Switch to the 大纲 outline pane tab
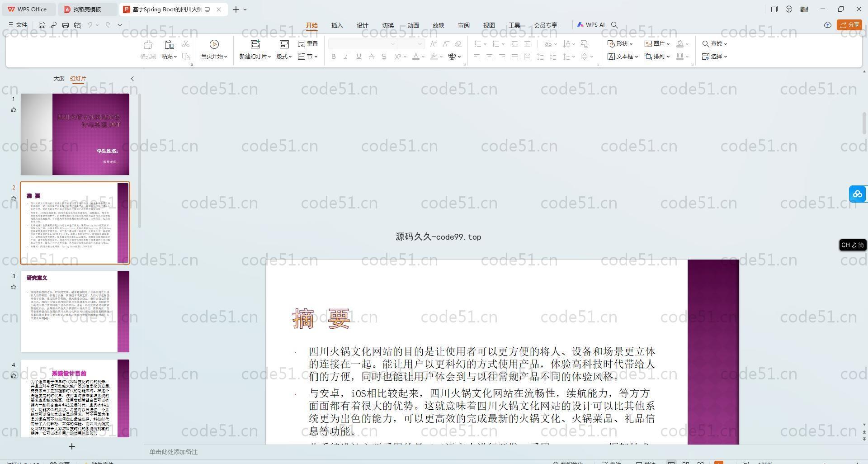This screenshot has width=868, height=464. point(59,79)
